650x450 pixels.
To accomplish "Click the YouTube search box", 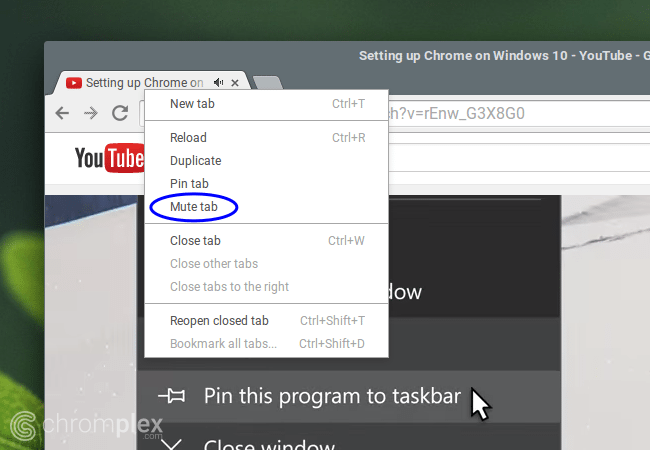I will (518, 157).
